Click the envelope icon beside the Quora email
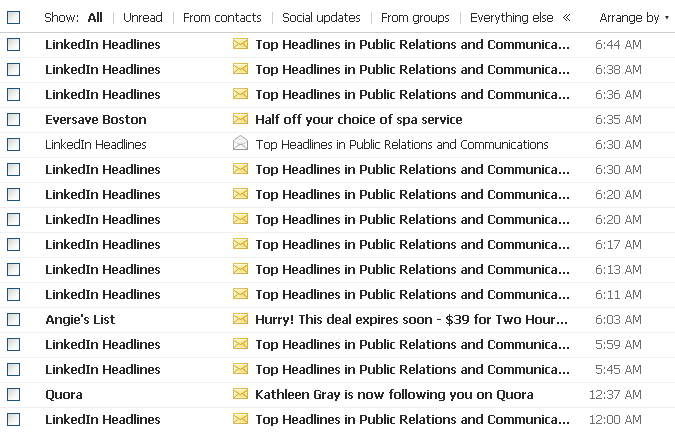675x432 pixels. click(240, 394)
